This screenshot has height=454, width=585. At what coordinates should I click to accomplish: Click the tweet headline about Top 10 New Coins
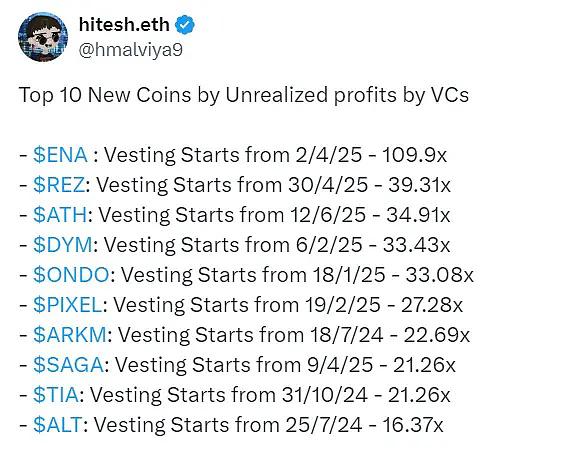pos(244,95)
